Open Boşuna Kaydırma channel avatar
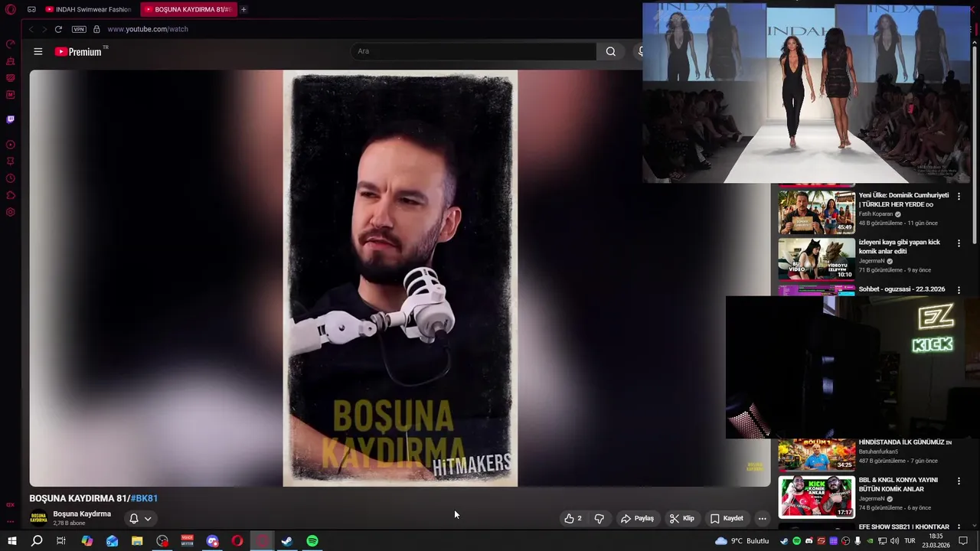 (38, 518)
